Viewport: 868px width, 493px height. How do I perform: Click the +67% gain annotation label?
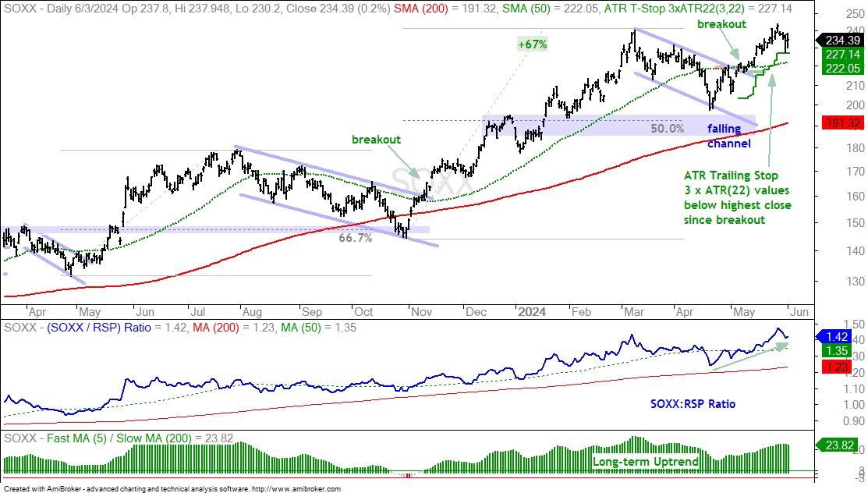point(533,44)
